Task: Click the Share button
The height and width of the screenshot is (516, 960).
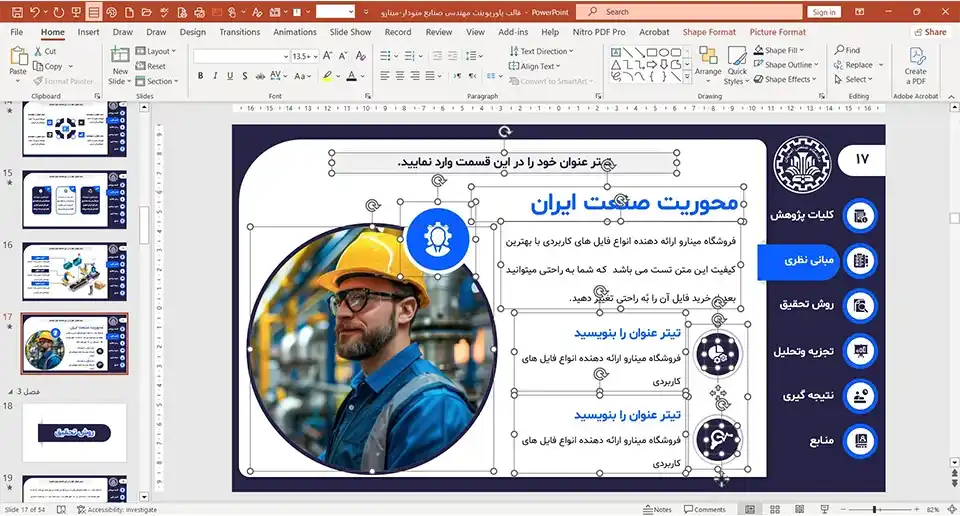Action: pos(930,32)
